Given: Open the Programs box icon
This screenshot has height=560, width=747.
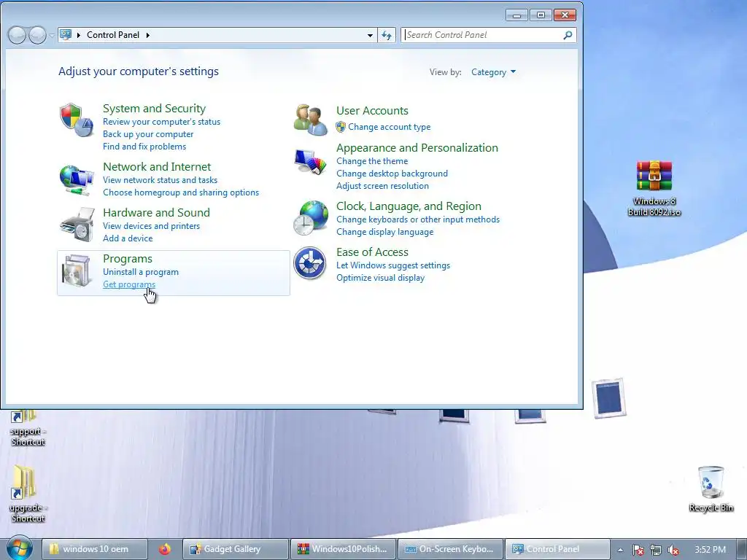Looking at the screenshot, I should tap(76, 271).
